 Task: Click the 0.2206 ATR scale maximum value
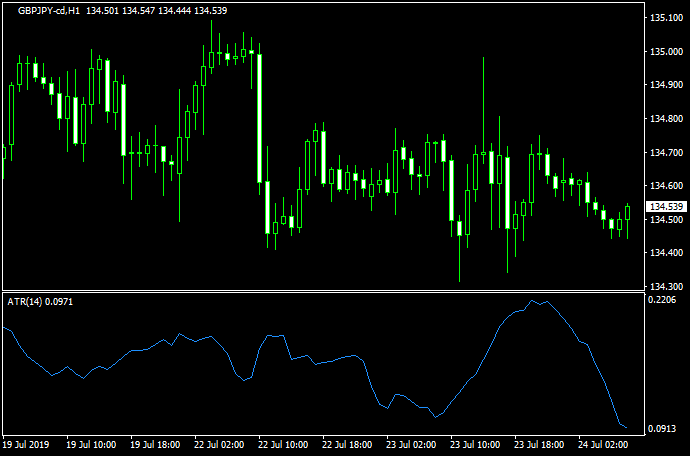point(663,300)
